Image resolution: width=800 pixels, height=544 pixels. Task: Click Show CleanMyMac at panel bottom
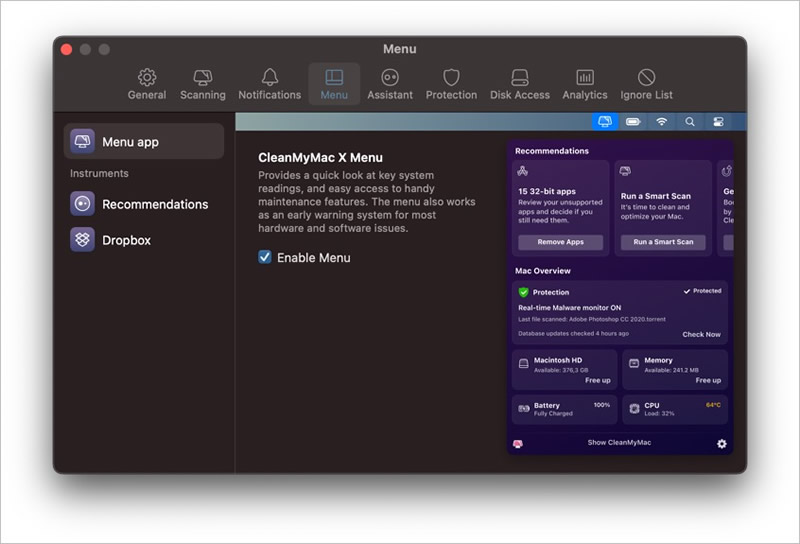click(x=619, y=442)
